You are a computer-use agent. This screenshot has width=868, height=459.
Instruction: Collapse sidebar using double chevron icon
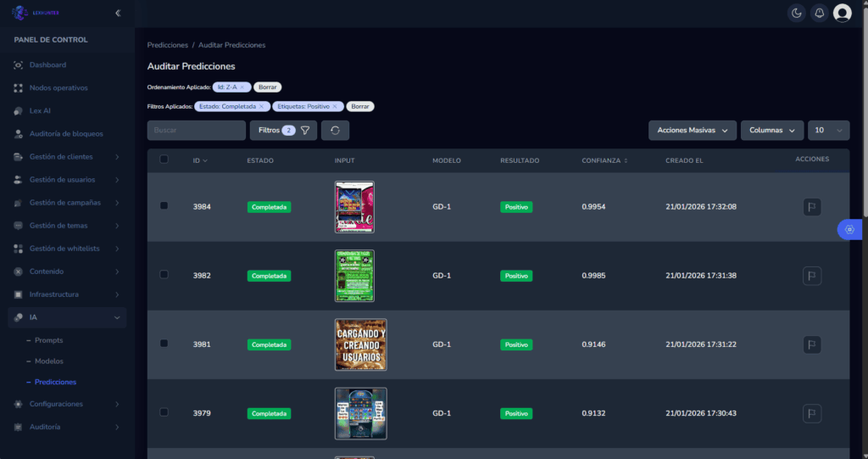pos(118,13)
